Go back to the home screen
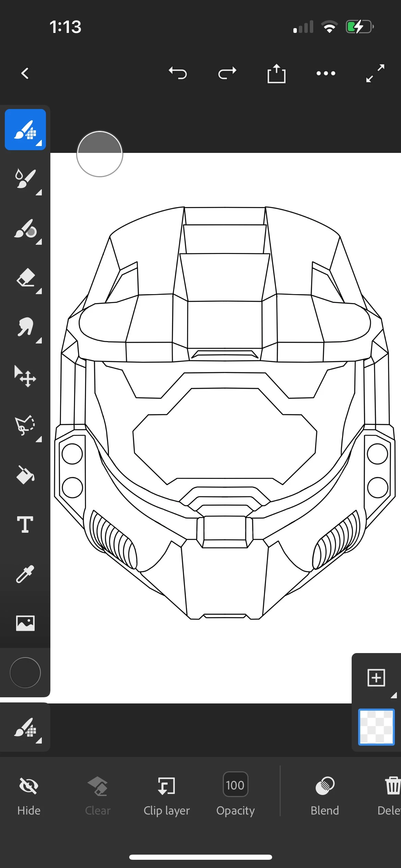This screenshot has width=401, height=868. (25, 73)
